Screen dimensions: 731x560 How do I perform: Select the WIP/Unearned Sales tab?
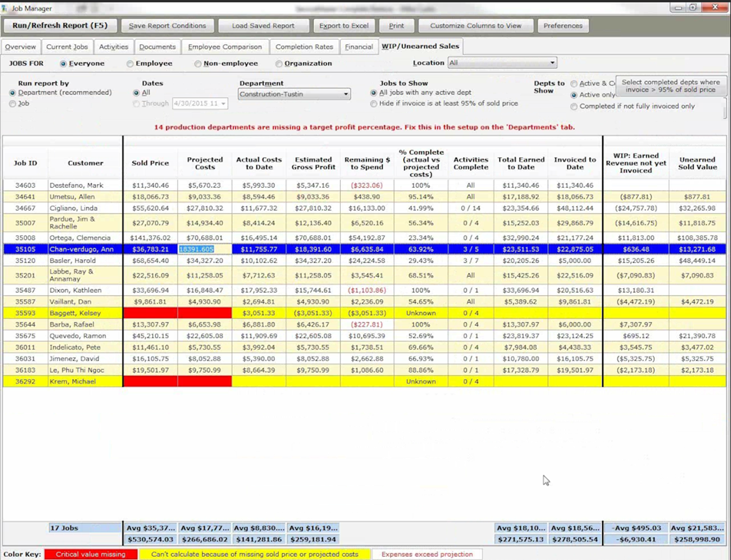point(421,47)
